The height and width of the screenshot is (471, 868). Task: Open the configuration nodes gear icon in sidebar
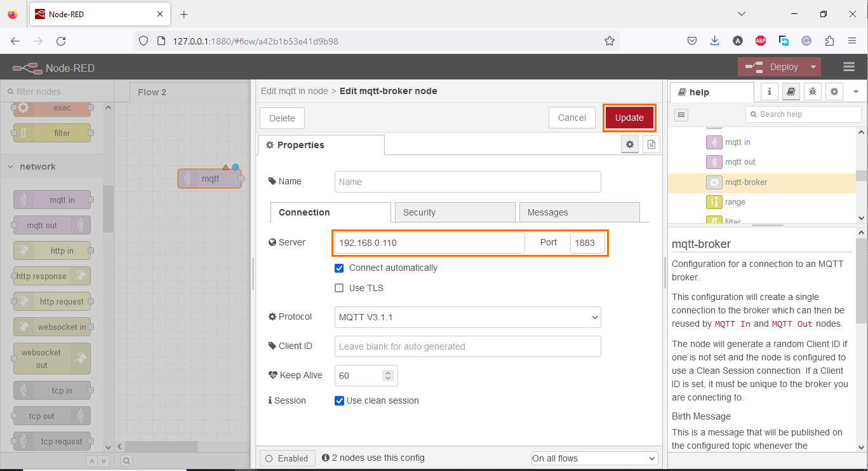[x=834, y=92]
